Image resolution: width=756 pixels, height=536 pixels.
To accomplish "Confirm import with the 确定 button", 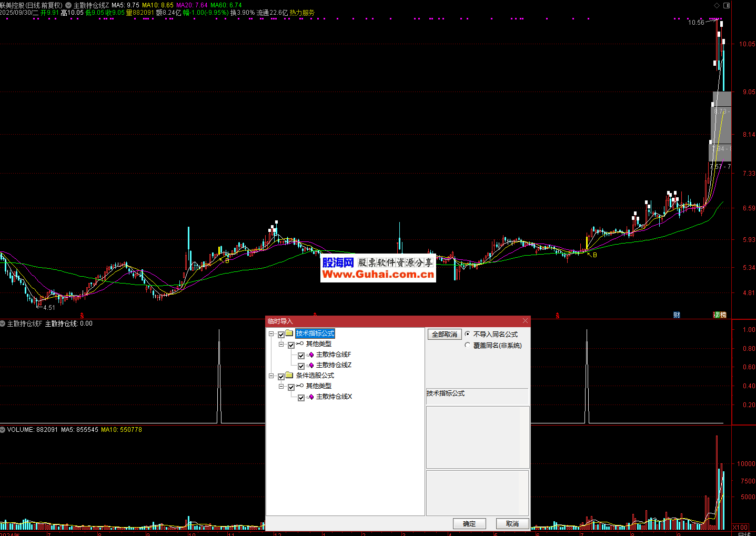I will [469, 523].
